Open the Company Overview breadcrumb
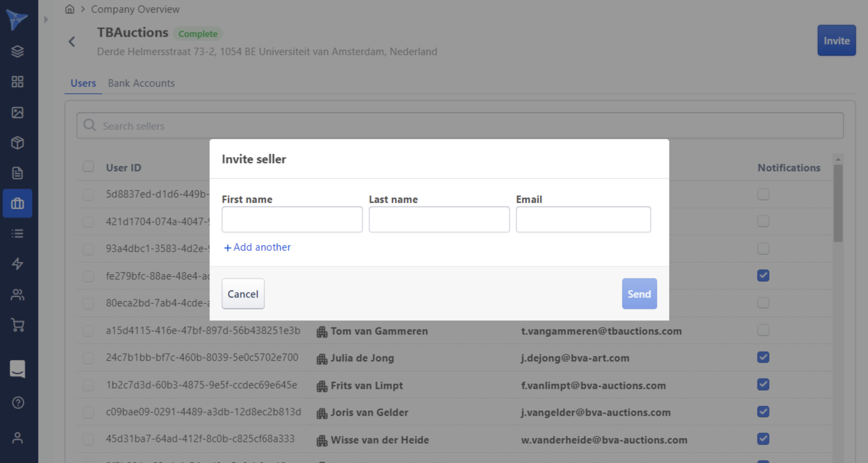868x463 pixels. pos(135,9)
